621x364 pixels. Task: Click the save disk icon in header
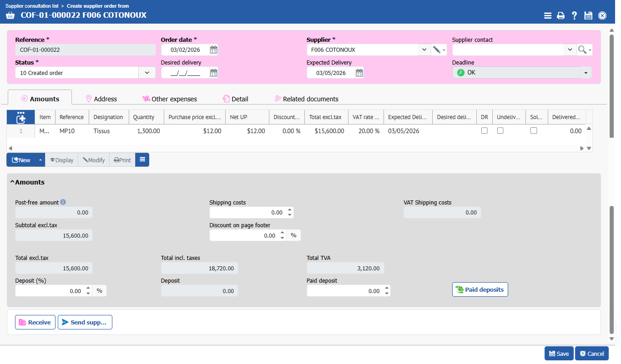click(x=588, y=15)
